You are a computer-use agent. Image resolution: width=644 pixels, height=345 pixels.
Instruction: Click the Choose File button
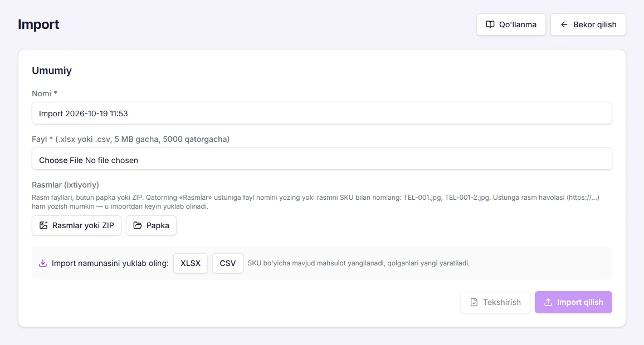point(61,160)
